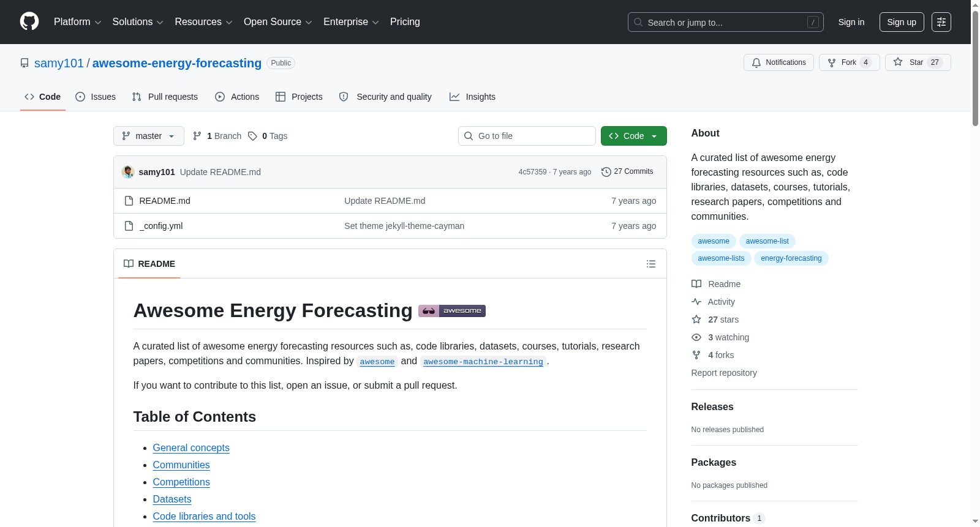Click the page vertical scrollbar thumb
The height and width of the screenshot is (527, 980).
[x=975, y=67]
